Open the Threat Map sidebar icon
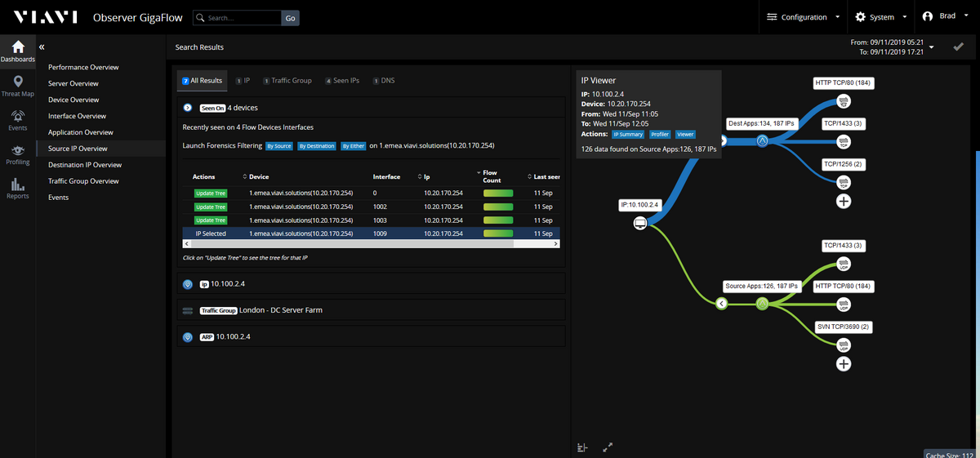The width and height of the screenshot is (980, 458). pyautogui.click(x=17, y=84)
